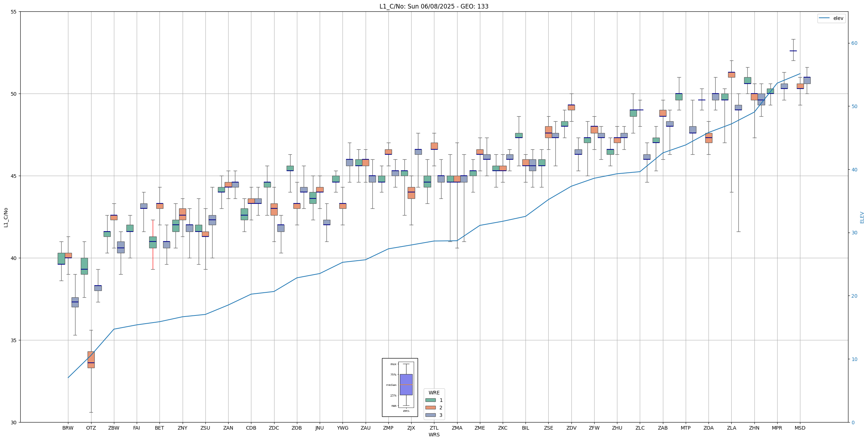The width and height of the screenshot is (868, 441).
Task: Click the WRE legend title
Action: pos(434,393)
